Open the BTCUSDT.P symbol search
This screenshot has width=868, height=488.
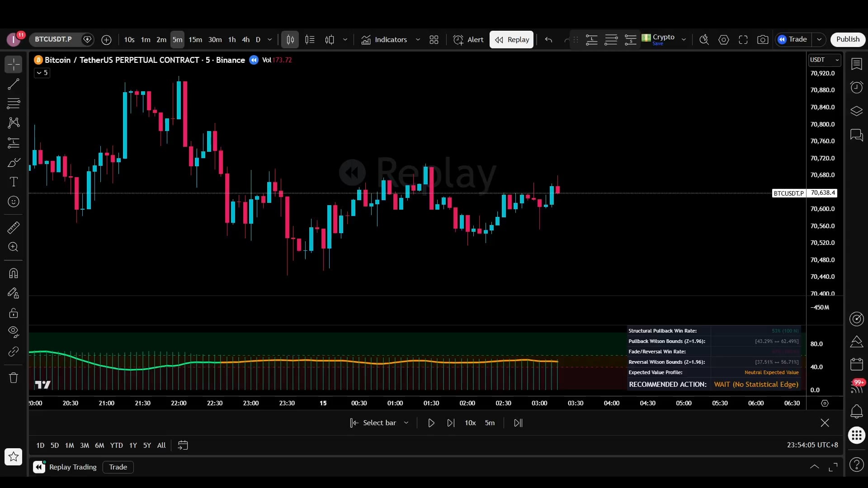coord(53,39)
